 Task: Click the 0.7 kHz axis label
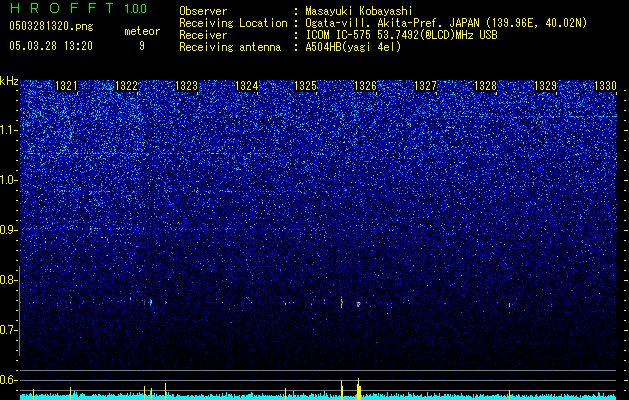9,330
